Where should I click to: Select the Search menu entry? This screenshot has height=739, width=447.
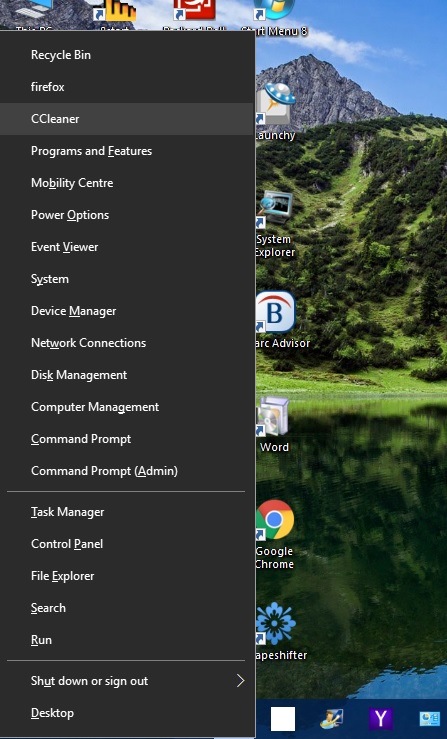127,608
